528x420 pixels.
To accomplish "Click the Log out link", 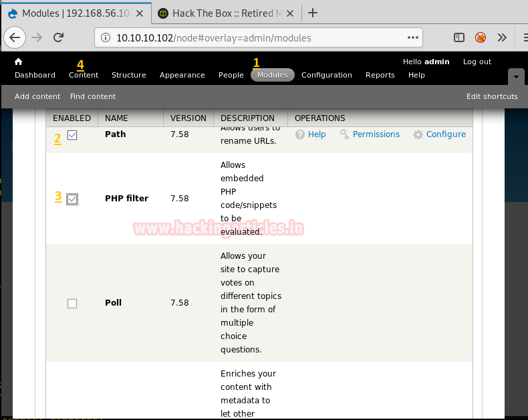I will pos(477,62).
